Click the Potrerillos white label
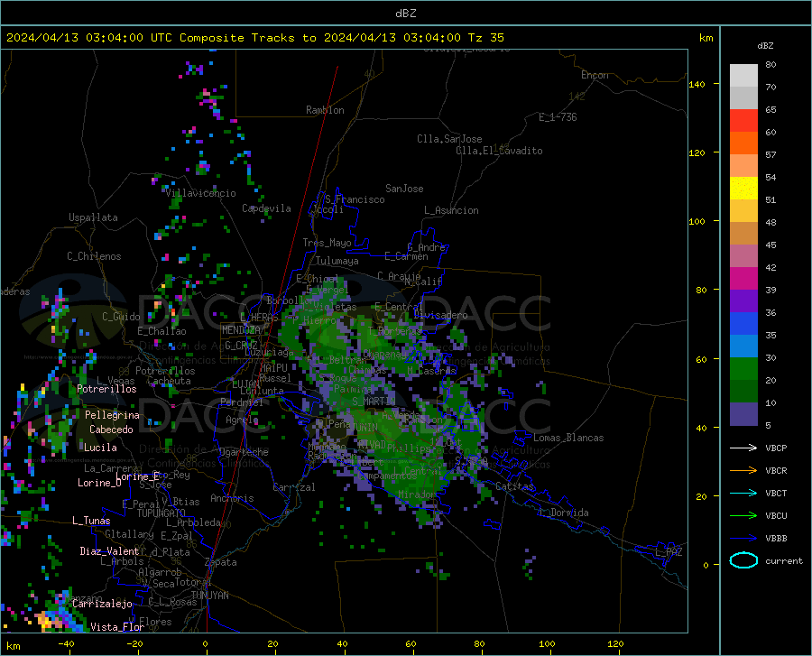Screen dimensions: 812x656 pyautogui.click(x=106, y=389)
